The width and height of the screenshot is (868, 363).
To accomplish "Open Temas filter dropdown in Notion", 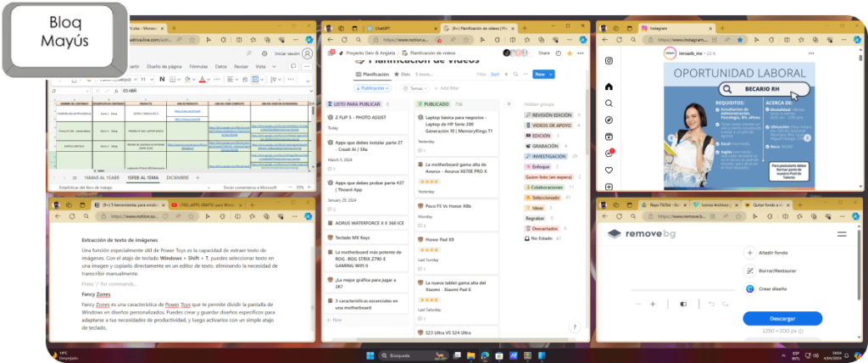I will [414, 88].
